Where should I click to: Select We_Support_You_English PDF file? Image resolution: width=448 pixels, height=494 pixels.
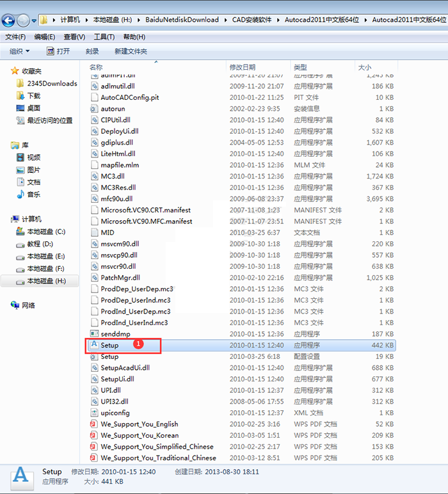coord(134,424)
